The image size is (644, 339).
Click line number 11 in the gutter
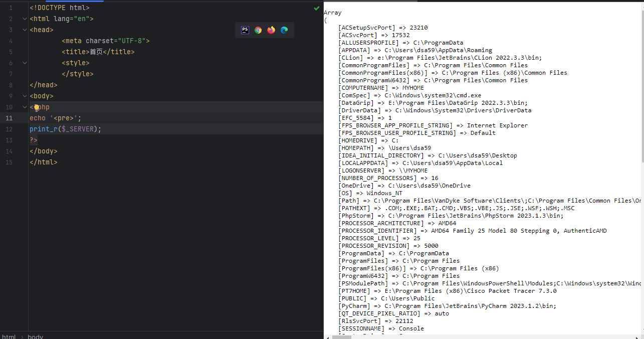click(x=10, y=118)
